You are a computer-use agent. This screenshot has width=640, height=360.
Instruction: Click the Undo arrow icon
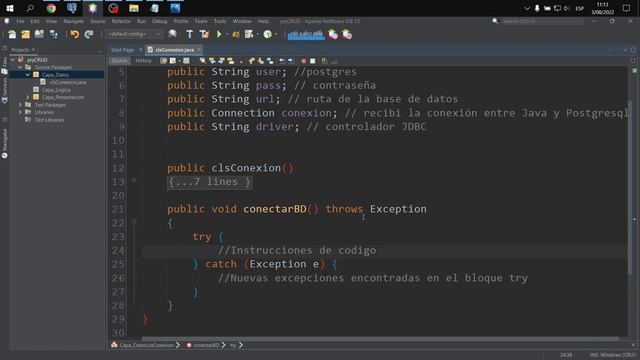pyautogui.click(x=75, y=34)
